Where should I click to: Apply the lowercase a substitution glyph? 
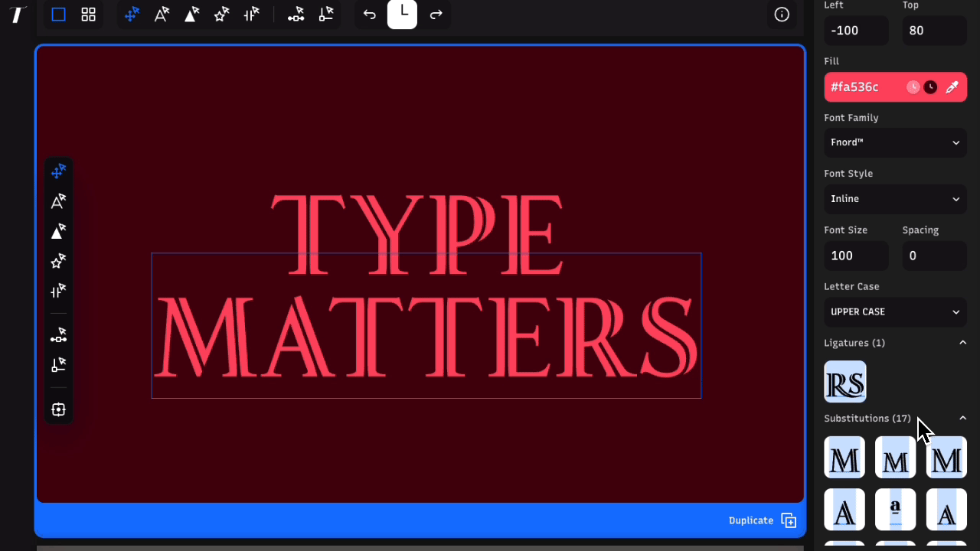click(x=896, y=510)
